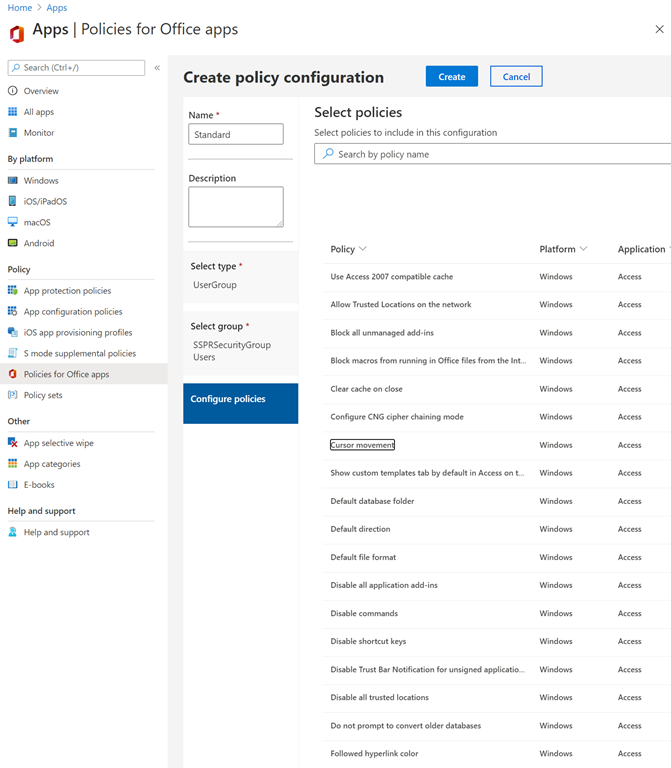Image resolution: width=671 pixels, height=768 pixels.
Task: Click the Windows platform icon
Action: coord(13,181)
